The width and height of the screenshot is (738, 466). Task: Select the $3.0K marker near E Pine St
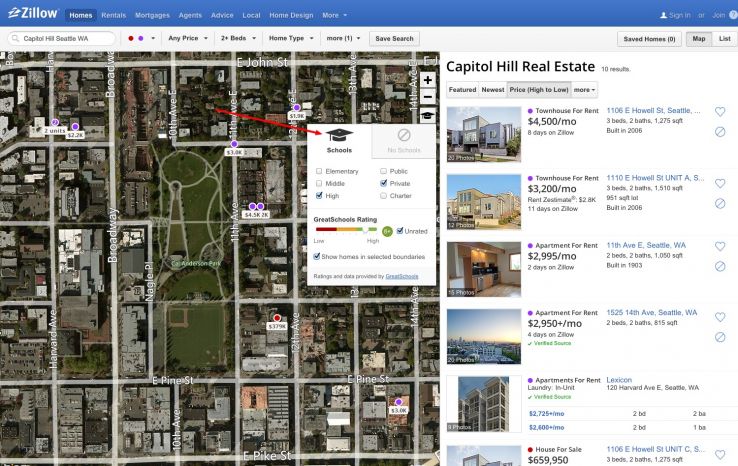(x=399, y=402)
